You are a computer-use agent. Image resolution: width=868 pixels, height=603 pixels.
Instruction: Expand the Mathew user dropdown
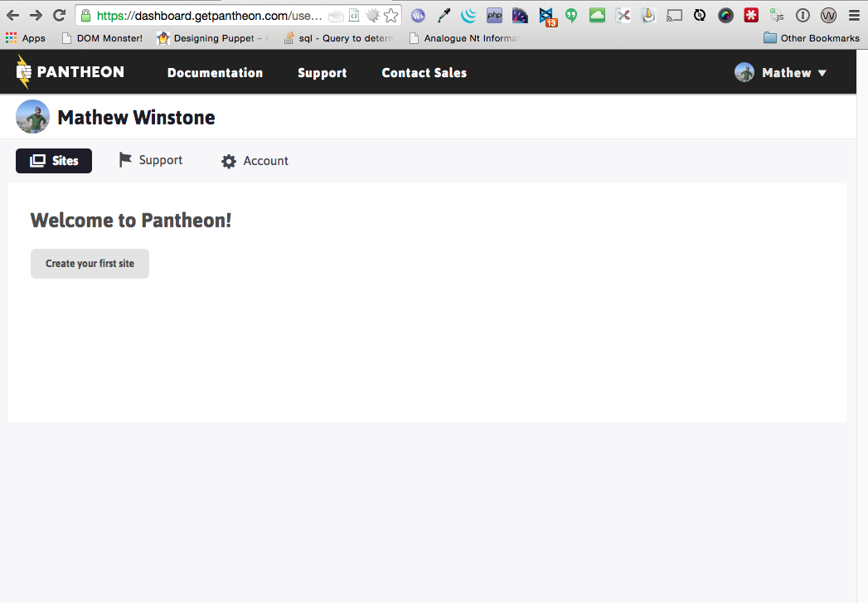coord(780,72)
